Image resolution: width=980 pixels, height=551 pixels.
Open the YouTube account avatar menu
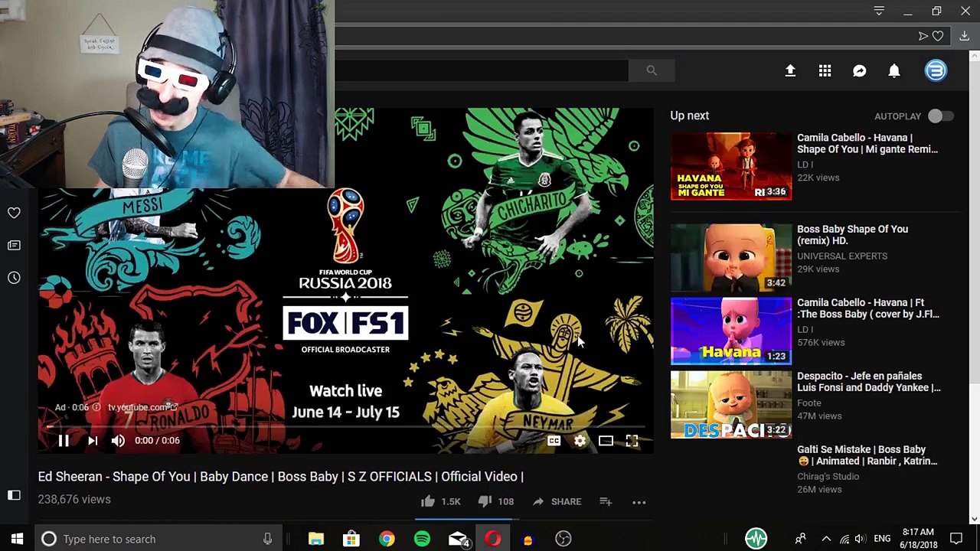click(936, 70)
